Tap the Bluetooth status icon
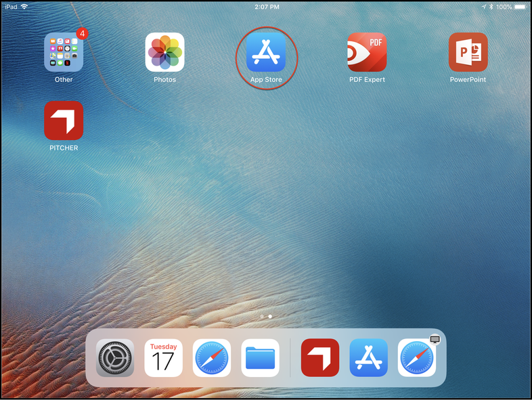 coord(491,6)
